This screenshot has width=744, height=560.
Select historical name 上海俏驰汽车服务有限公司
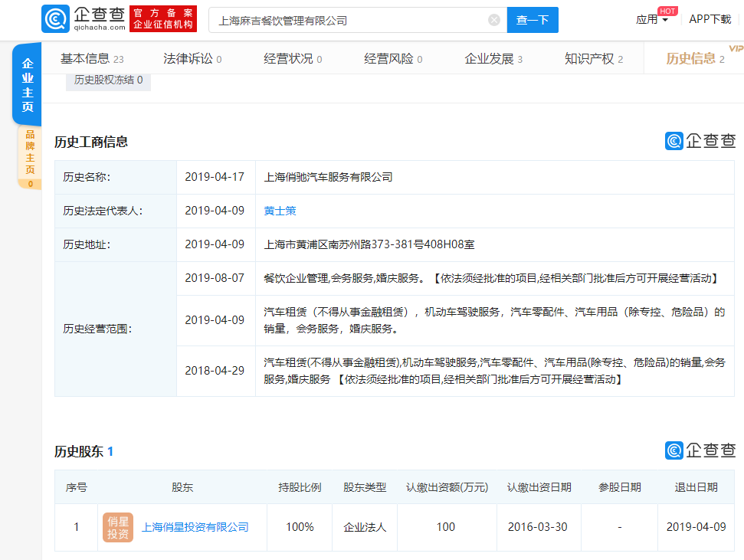click(329, 177)
